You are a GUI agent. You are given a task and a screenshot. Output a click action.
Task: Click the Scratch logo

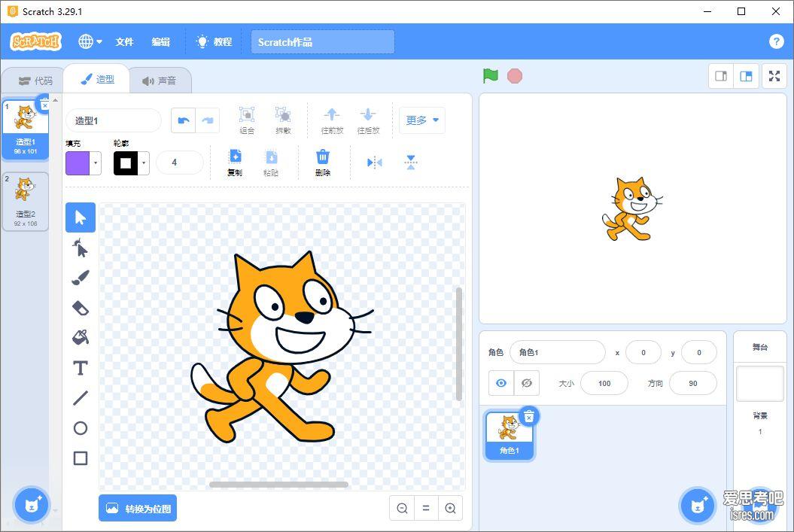tap(35, 41)
